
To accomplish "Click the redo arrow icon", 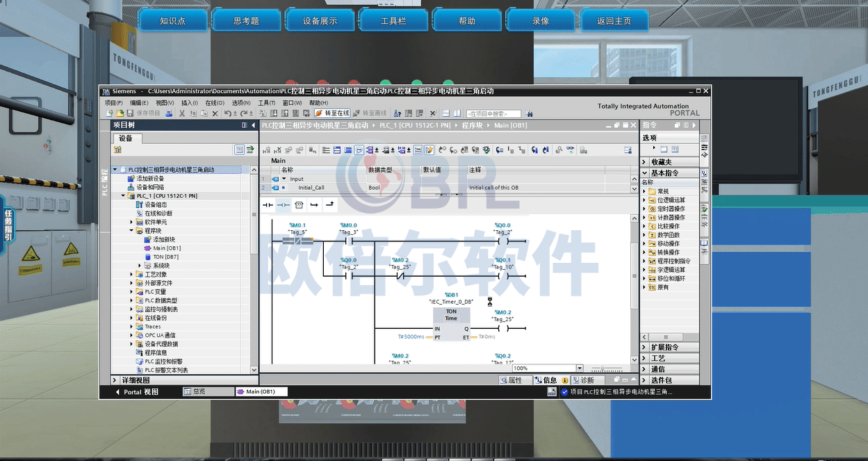I will (244, 113).
